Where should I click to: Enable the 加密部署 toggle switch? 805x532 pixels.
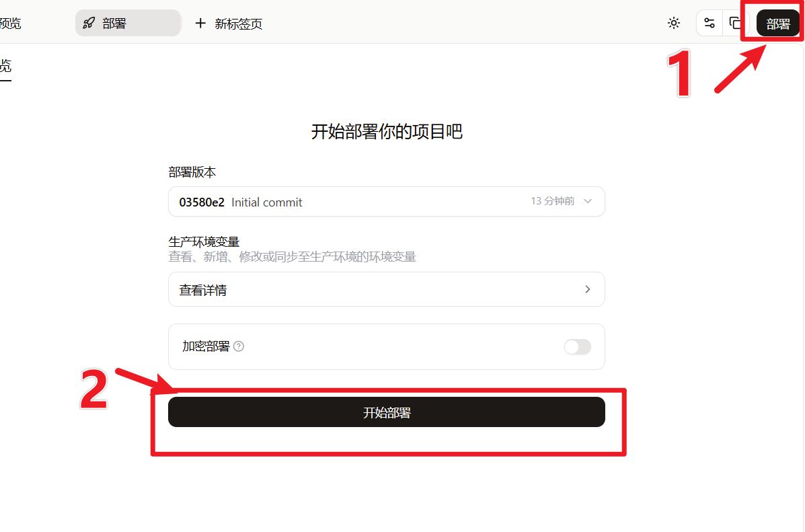click(578, 346)
